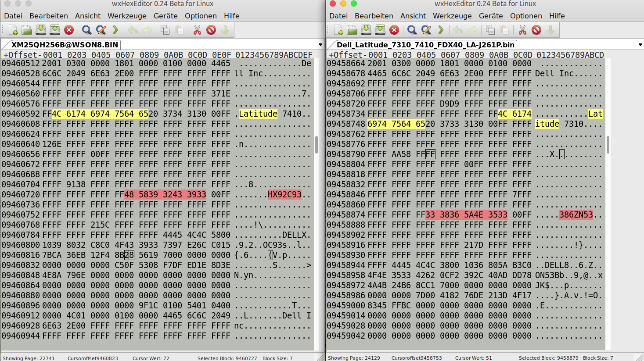Click yellow minimize button of right window

pyautogui.click(x=343, y=4)
